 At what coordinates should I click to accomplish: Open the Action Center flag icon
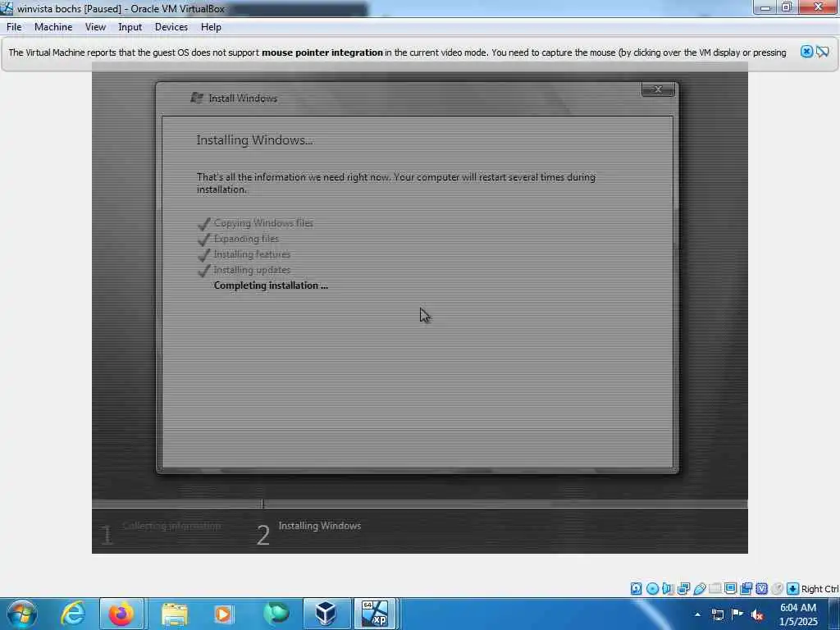[x=737, y=614]
